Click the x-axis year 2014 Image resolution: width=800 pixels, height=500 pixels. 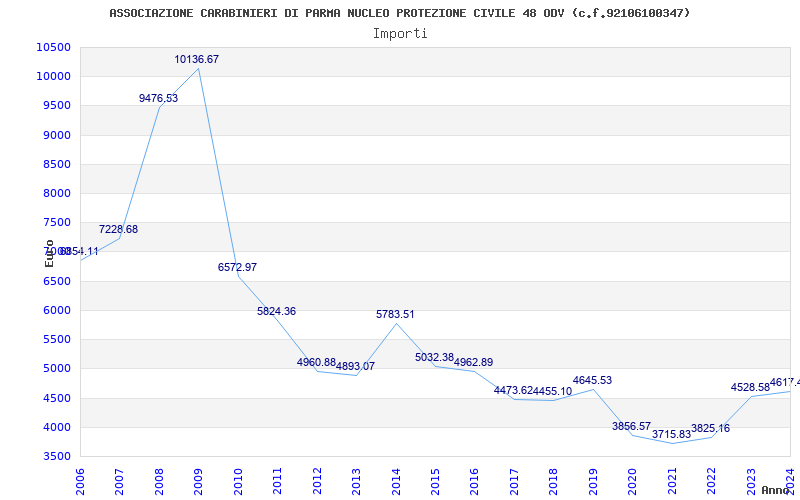396,482
